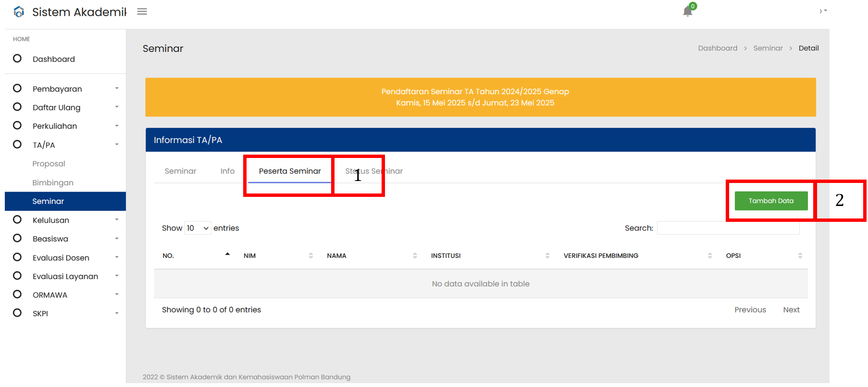Switch to the Info tab
Image resolution: width=868 pixels, height=387 pixels.
click(227, 171)
